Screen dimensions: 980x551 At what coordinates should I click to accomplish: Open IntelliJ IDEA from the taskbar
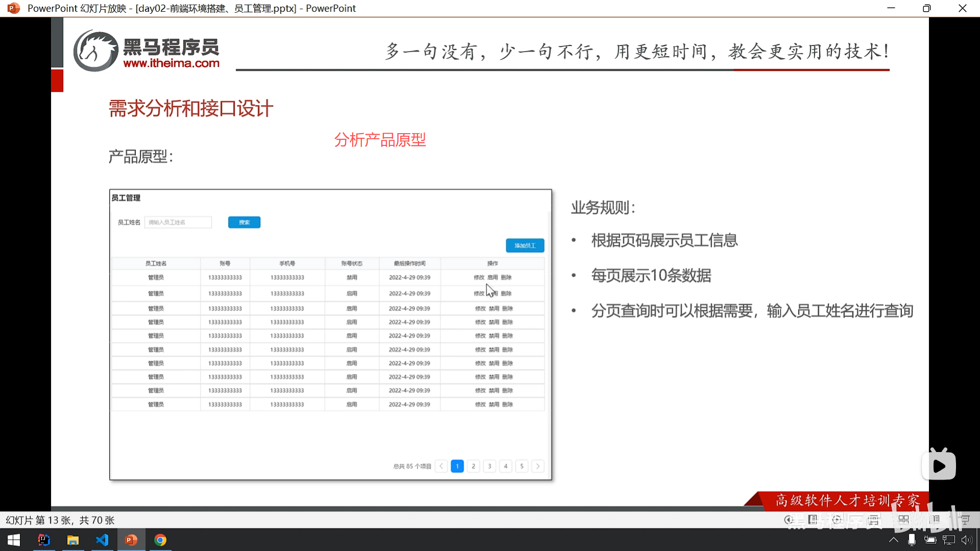pyautogui.click(x=44, y=540)
